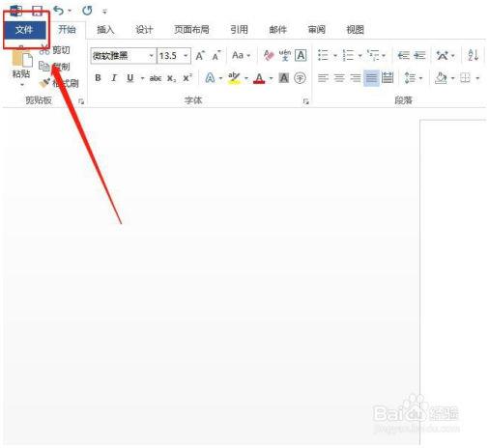Click the Undo arrow in quick access
Image resolution: width=489 pixels, height=448 pixels.
point(59,11)
